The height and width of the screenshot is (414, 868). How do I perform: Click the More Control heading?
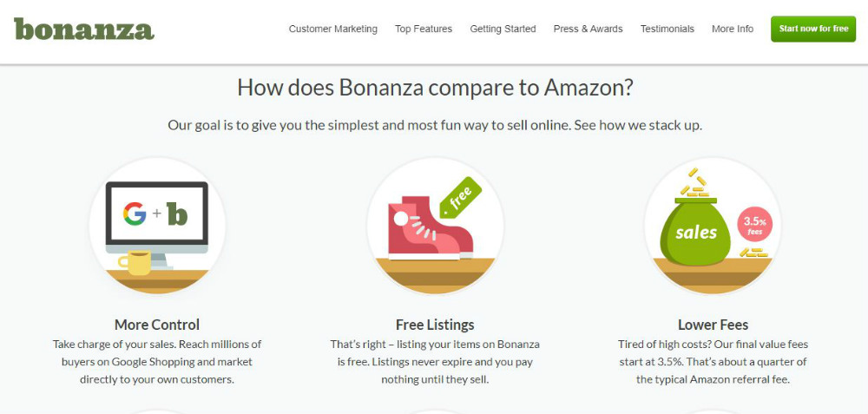pos(157,325)
